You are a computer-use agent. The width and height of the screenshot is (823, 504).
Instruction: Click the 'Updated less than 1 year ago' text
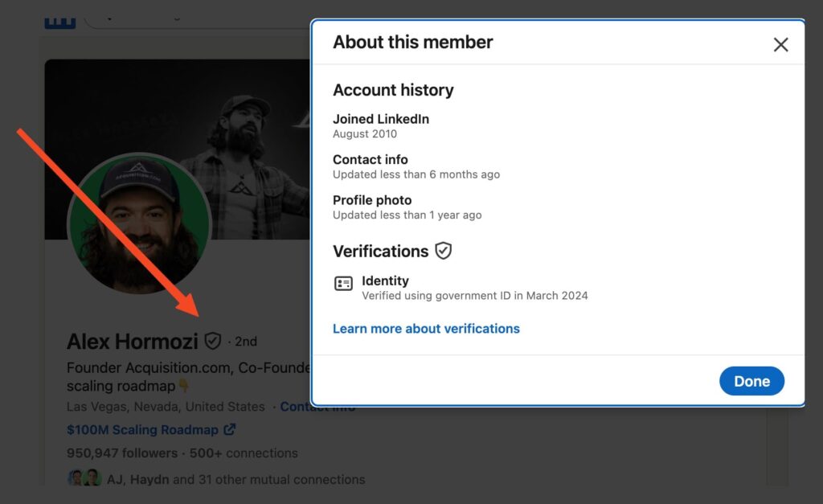pos(407,215)
